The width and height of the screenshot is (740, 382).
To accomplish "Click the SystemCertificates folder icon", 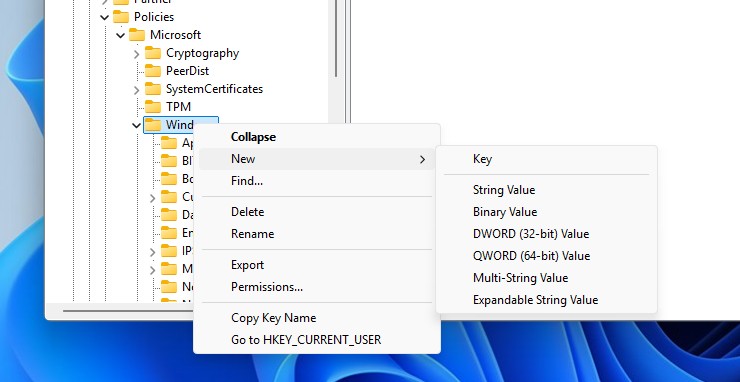I will pyautogui.click(x=153, y=89).
